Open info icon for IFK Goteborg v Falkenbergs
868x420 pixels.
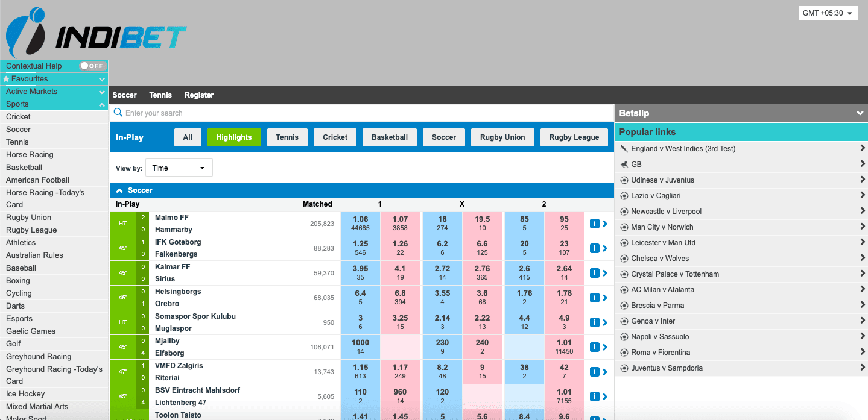595,248
